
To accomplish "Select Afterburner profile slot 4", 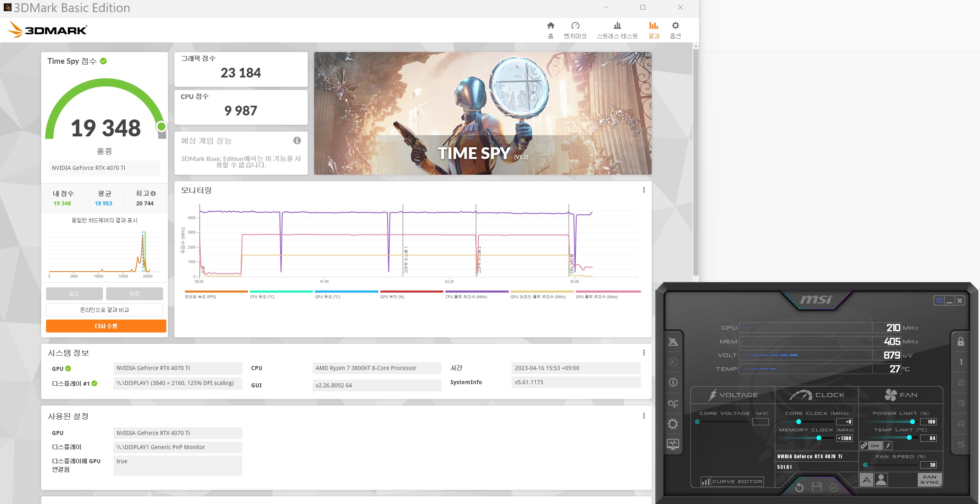I will click(961, 424).
